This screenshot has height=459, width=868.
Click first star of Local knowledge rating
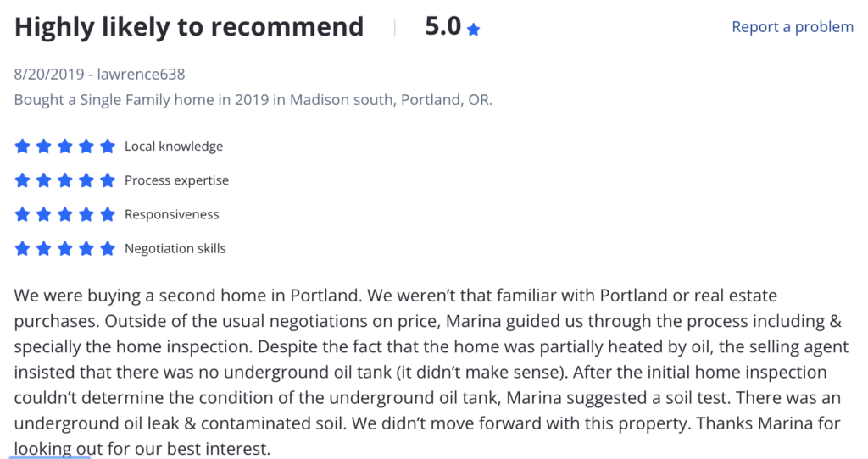tap(22, 147)
